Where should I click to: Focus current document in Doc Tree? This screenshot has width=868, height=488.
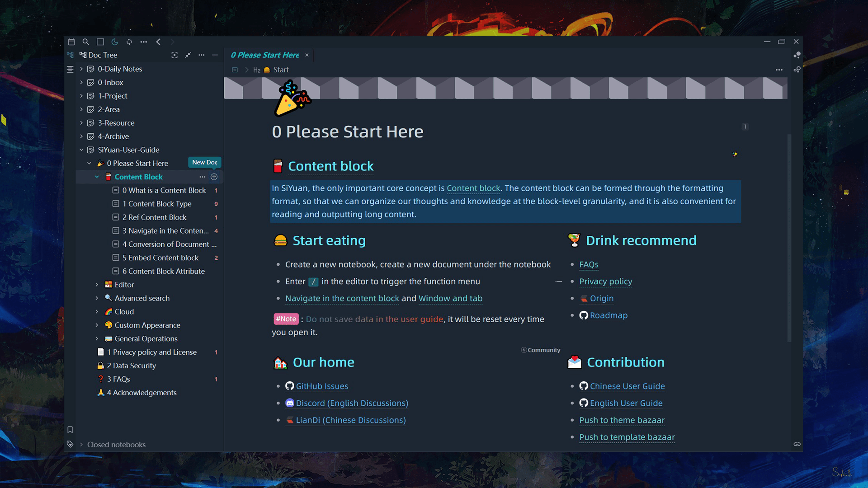click(x=175, y=55)
